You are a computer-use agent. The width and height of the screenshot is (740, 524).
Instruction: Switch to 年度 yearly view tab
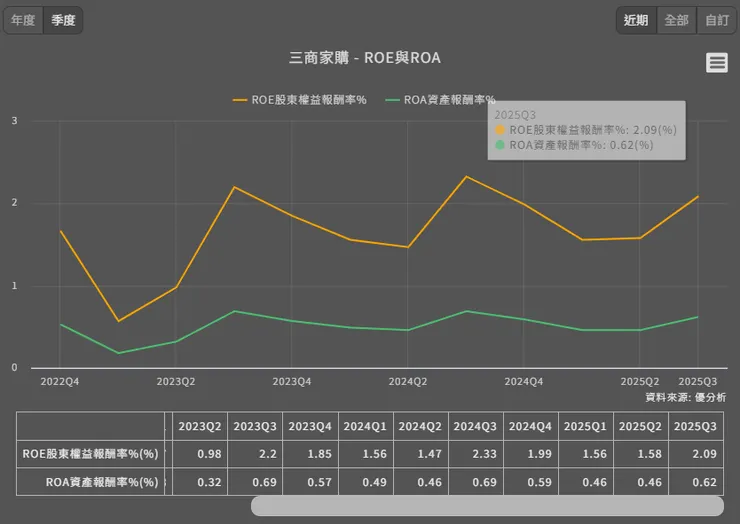(23, 20)
